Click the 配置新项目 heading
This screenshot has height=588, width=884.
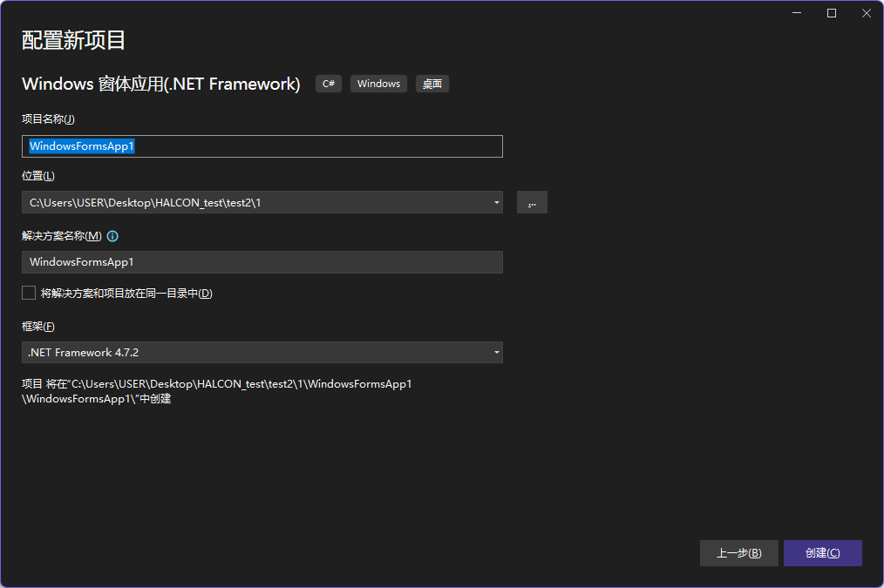(74, 41)
